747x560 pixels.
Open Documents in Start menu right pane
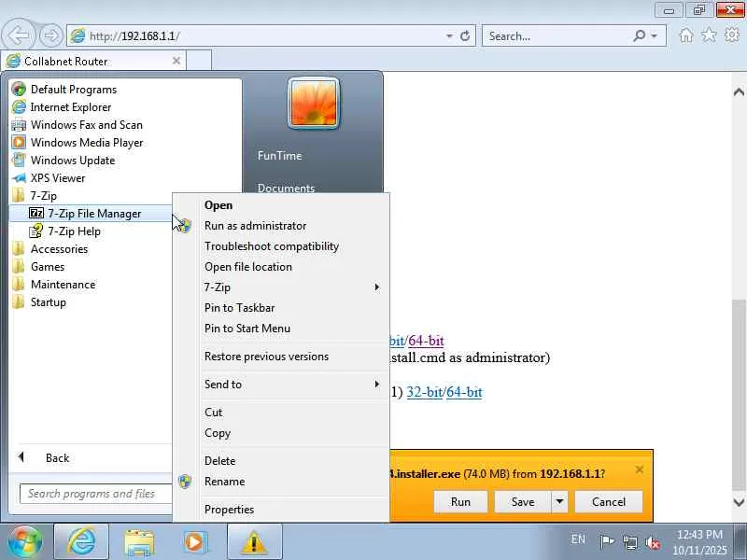(x=286, y=189)
